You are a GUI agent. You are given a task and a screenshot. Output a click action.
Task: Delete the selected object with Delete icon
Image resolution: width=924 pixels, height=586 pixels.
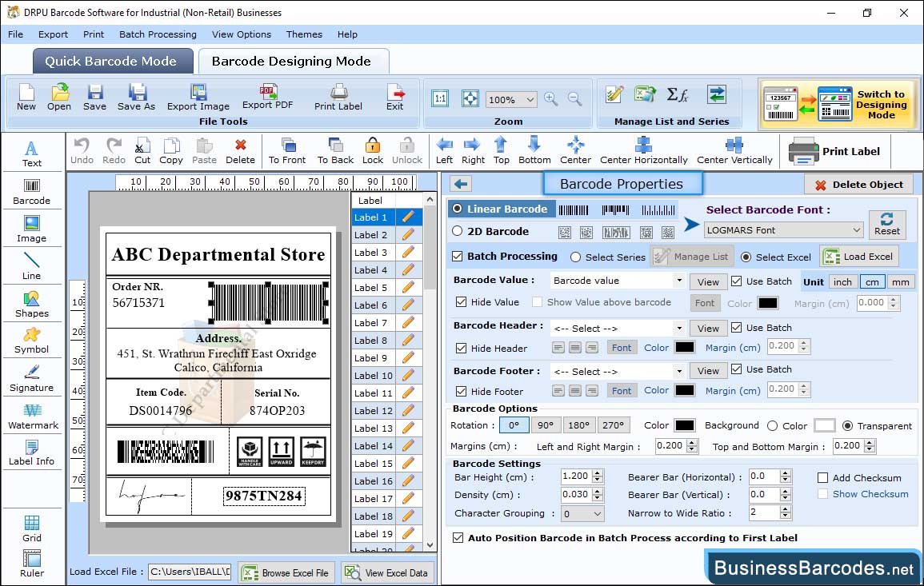coord(241,151)
